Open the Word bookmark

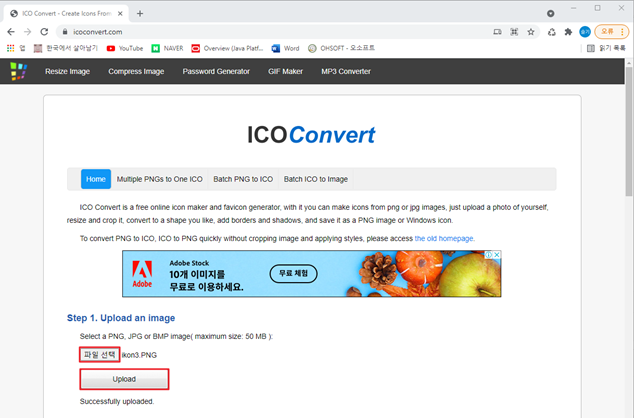pyautogui.click(x=285, y=48)
